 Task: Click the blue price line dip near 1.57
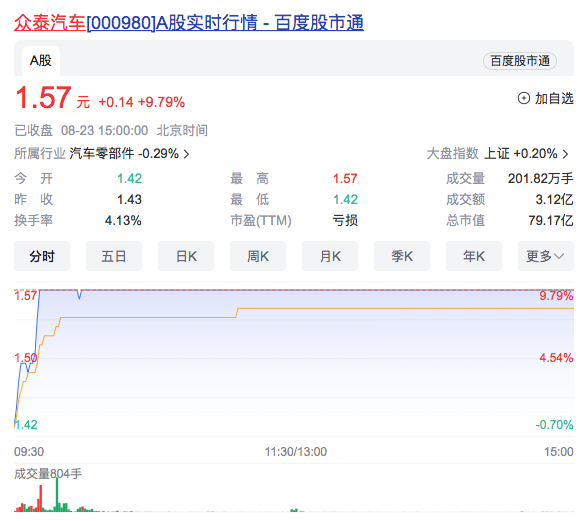(79, 295)
